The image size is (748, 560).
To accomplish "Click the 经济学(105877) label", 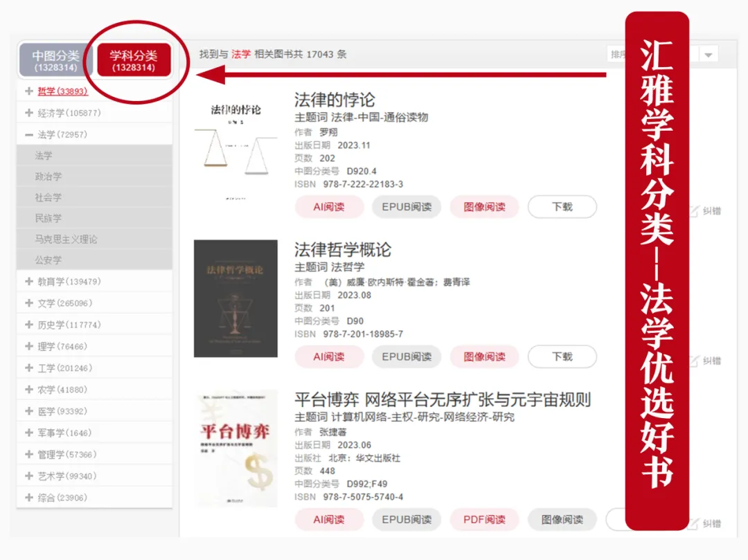I will 69,113.
